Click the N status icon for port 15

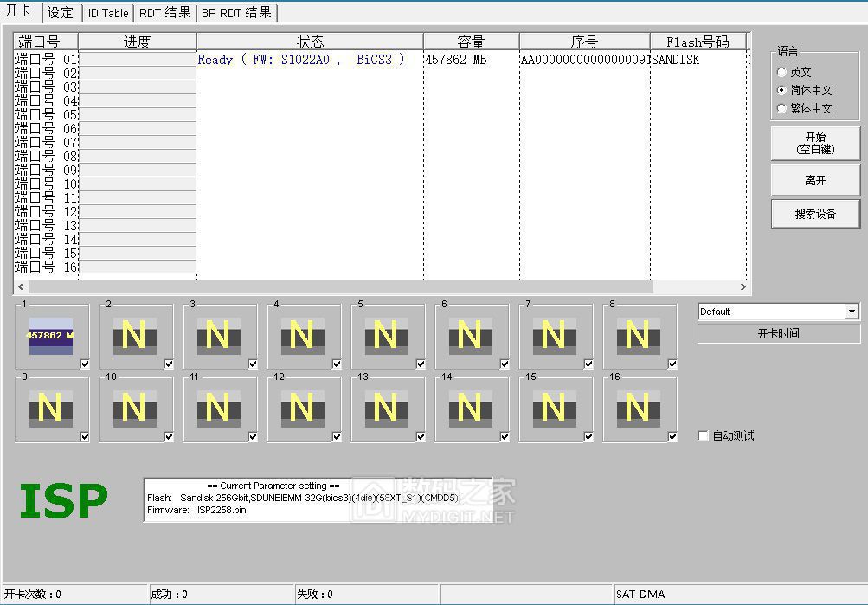(x=555, y=409)
